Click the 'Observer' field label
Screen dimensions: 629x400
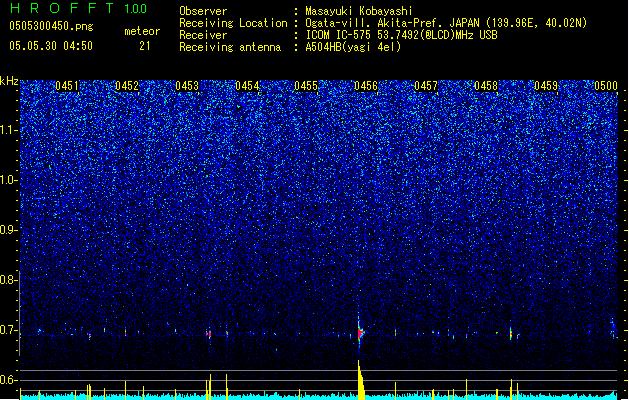tap(203, 11)
